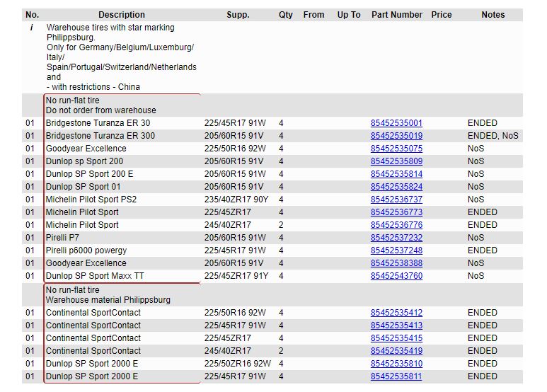Open part number link 85452536773
The height and width of the screenshot is (392, 547).
coord(396,212)
